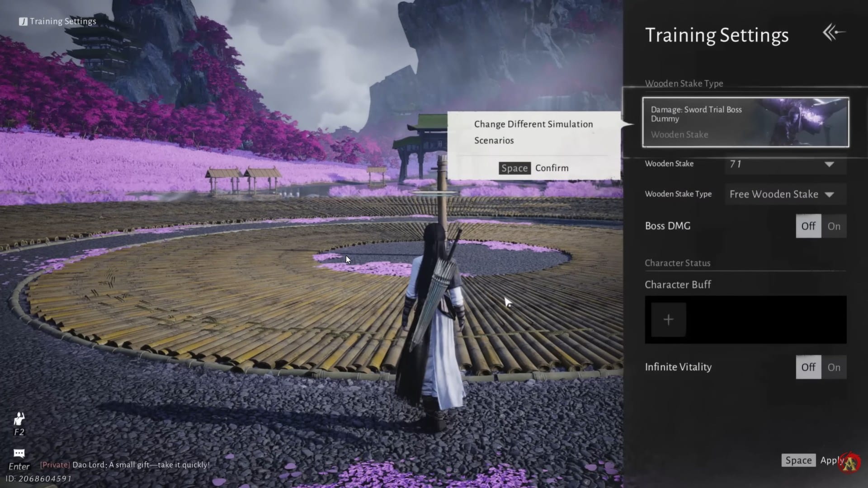Set Infinite Vitality to Off

[808, 367]
